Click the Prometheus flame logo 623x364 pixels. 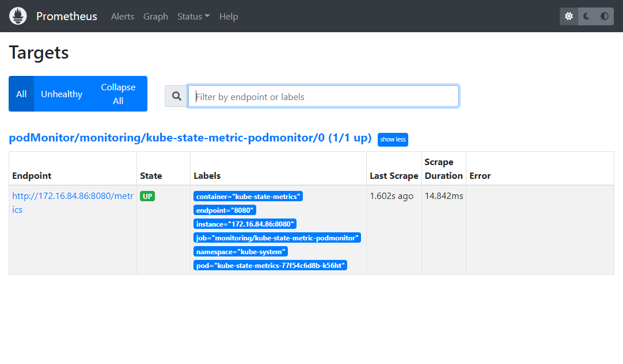(x=18, y=16)
